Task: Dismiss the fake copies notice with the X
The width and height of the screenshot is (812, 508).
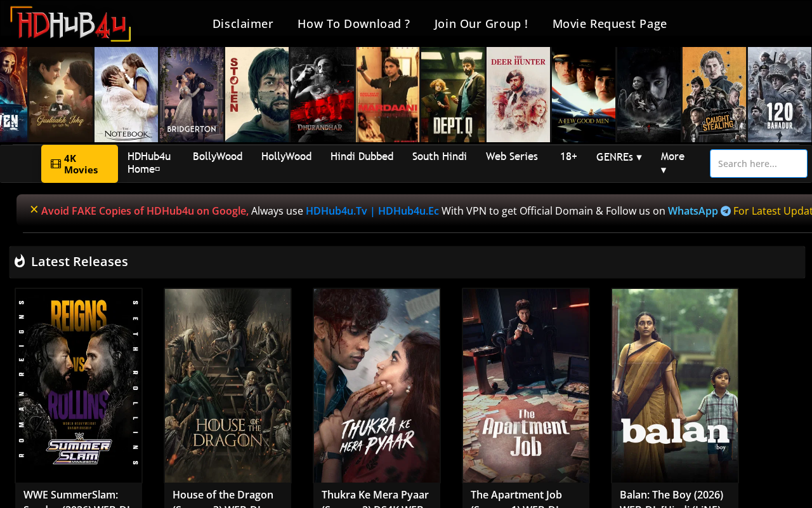Action: pos(34,210)
